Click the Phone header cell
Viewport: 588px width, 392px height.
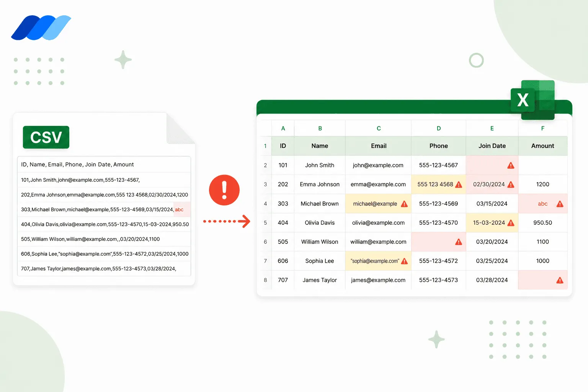tap(439, 146)
